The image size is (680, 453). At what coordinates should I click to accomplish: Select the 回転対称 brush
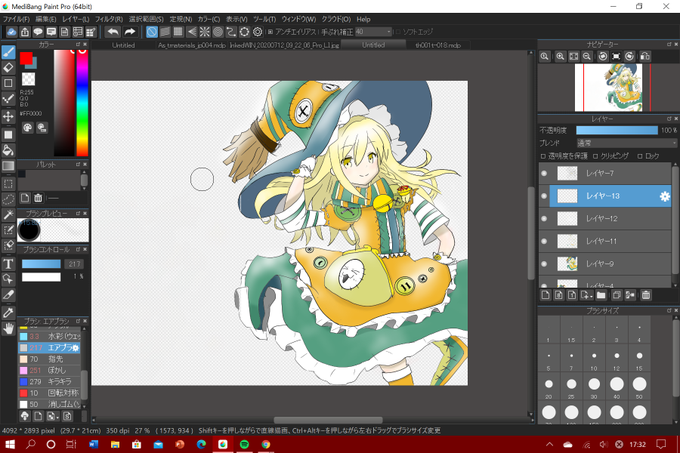point(49,393)
